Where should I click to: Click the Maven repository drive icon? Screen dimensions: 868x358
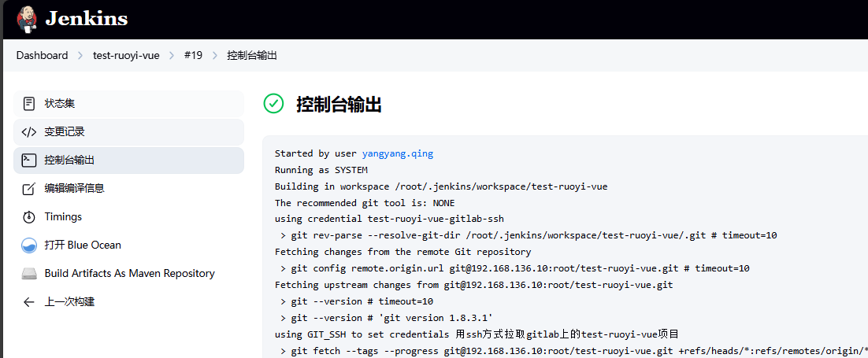tap(29, 273)
